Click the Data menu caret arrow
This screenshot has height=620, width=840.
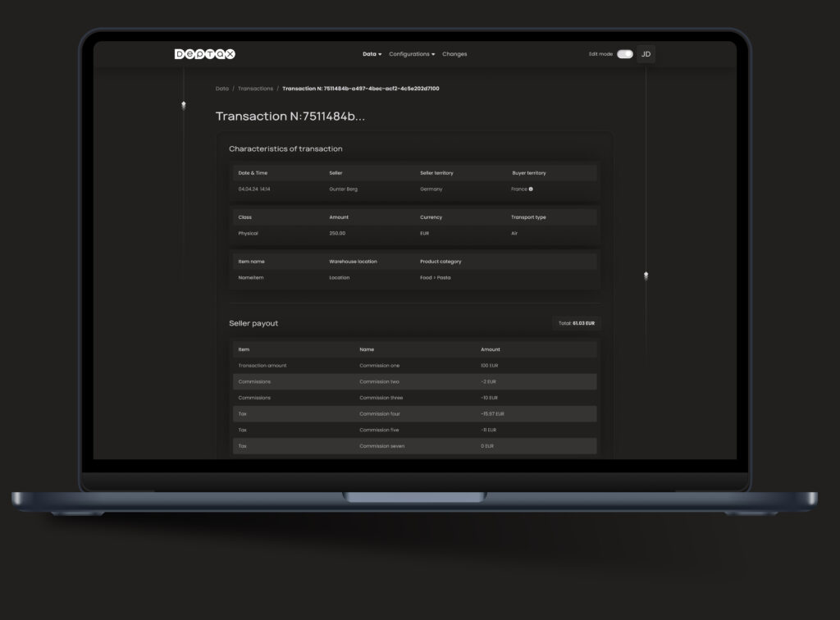pos(380,55)
